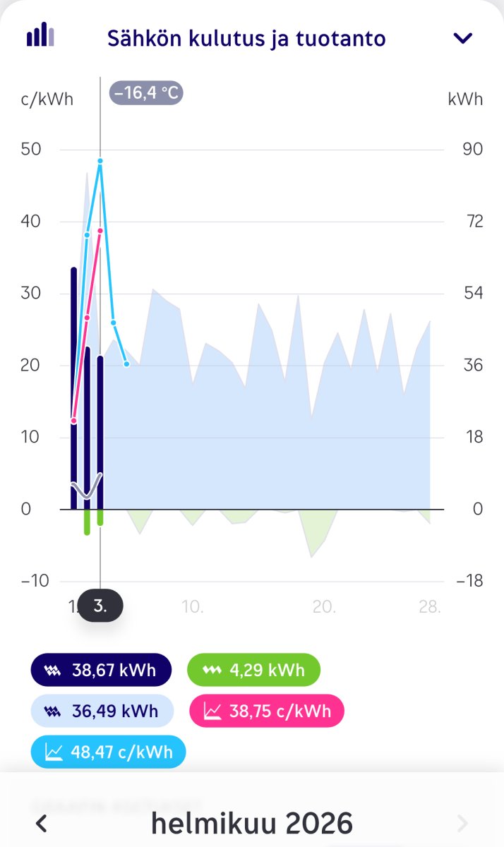This screenshot has height=847, width=504.
Task: Tap the −16,4 °C temperature badge
Action: click(x=146, y=93)
